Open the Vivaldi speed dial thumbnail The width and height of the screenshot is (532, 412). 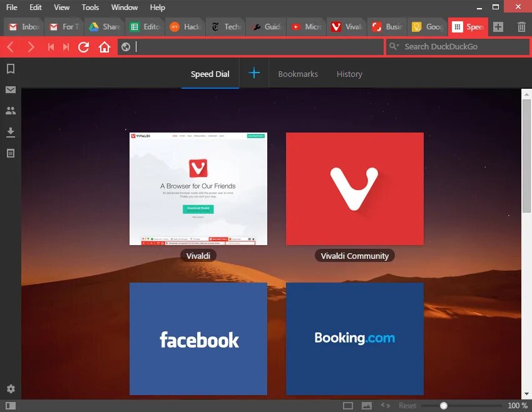tap(198, 189)
